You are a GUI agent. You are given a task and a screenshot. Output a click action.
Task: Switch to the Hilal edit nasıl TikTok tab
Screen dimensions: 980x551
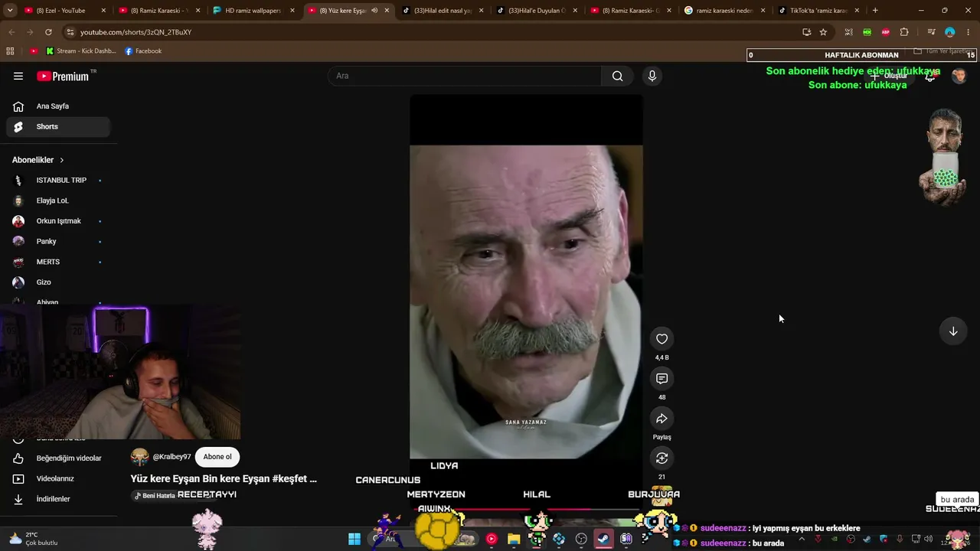(x=443, y=11)
